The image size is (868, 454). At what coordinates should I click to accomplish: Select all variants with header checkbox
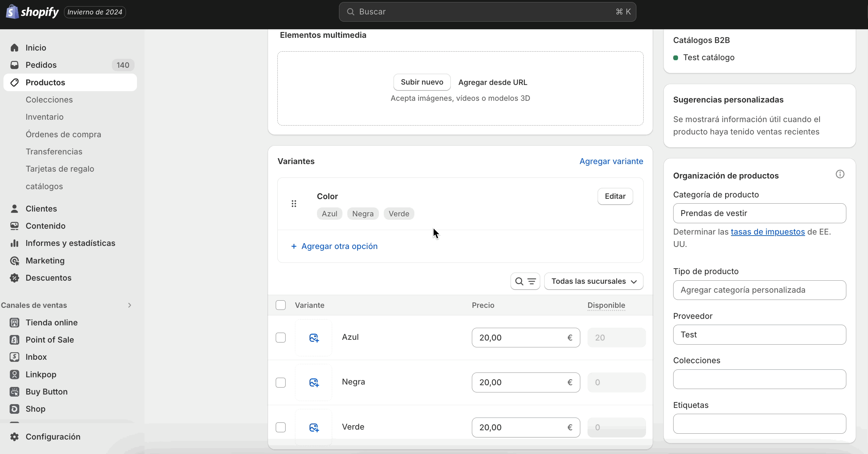[280, 305]
